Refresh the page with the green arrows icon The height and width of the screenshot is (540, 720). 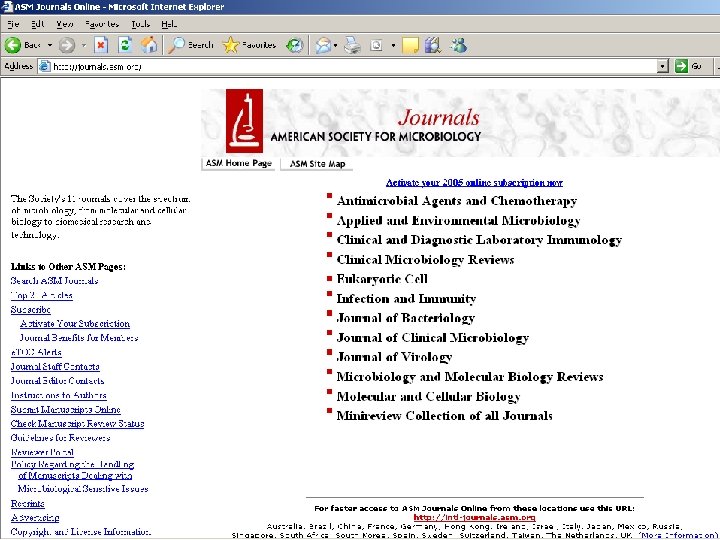(125, 45)
